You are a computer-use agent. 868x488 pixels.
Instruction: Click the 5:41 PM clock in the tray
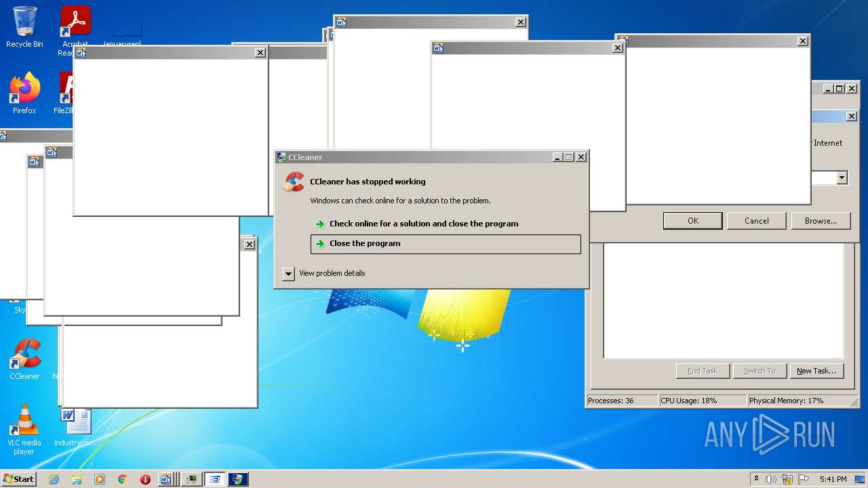point(833,479)
